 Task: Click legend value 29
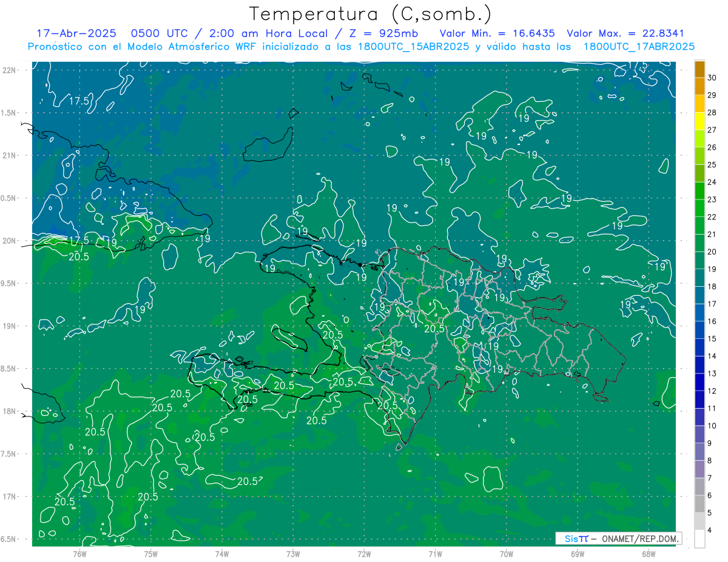[712, 95]
